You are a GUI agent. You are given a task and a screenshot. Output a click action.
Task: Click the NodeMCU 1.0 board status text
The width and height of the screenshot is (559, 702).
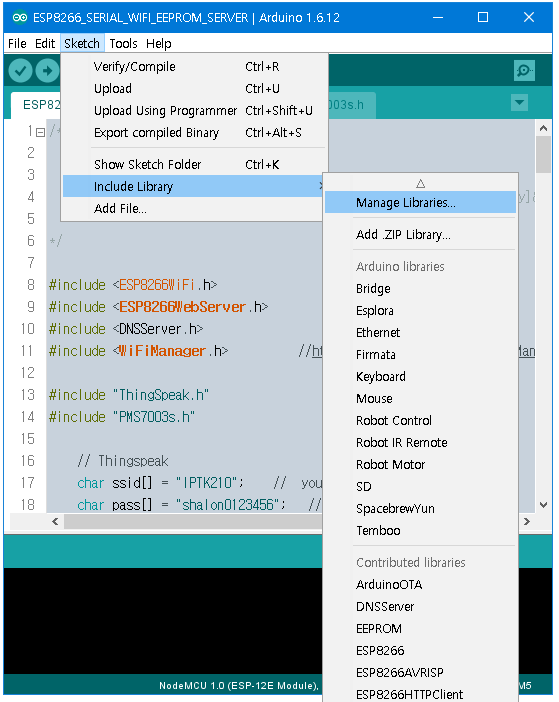239,685
